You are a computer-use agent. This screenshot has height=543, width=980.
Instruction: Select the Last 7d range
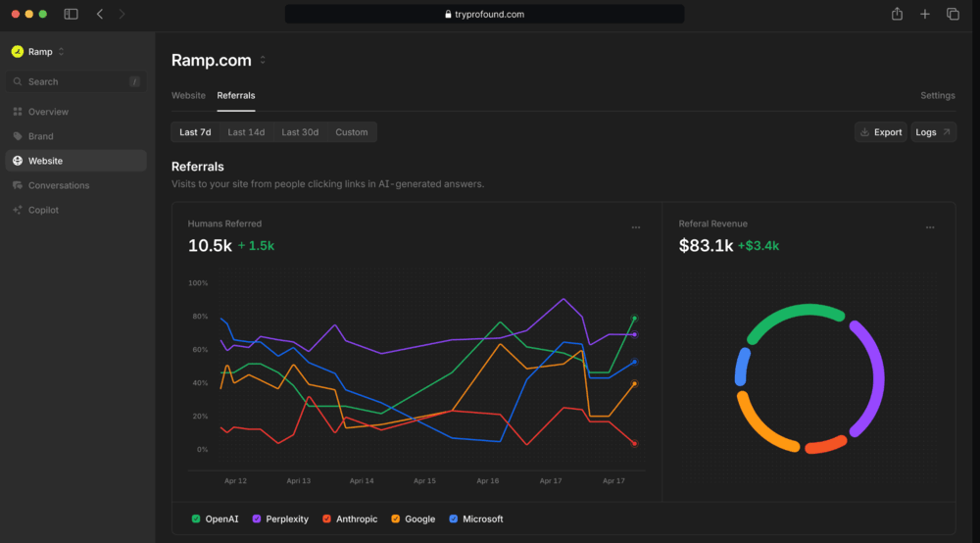[195, 132]
